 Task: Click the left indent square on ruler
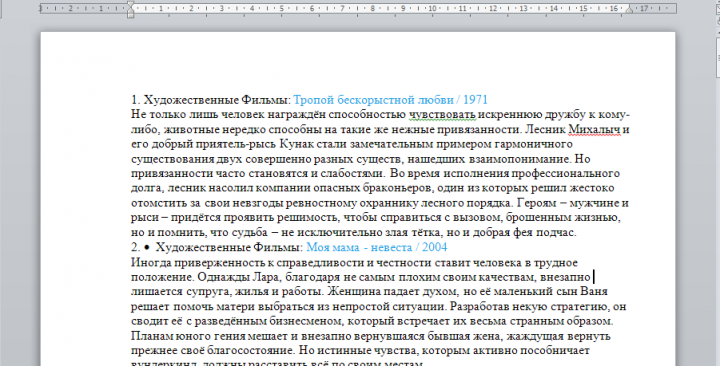click(130, 15)
